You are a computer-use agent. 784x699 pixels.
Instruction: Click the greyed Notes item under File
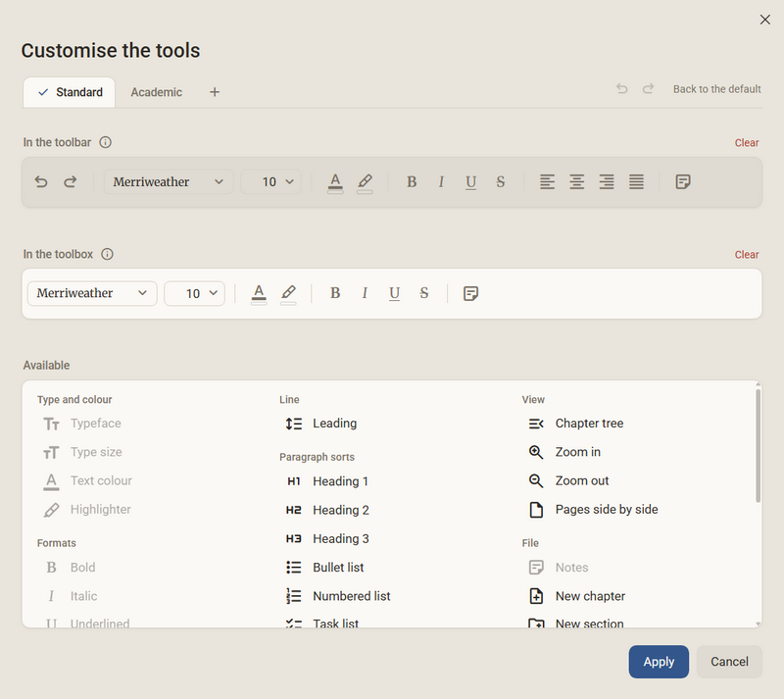(558, 568)
